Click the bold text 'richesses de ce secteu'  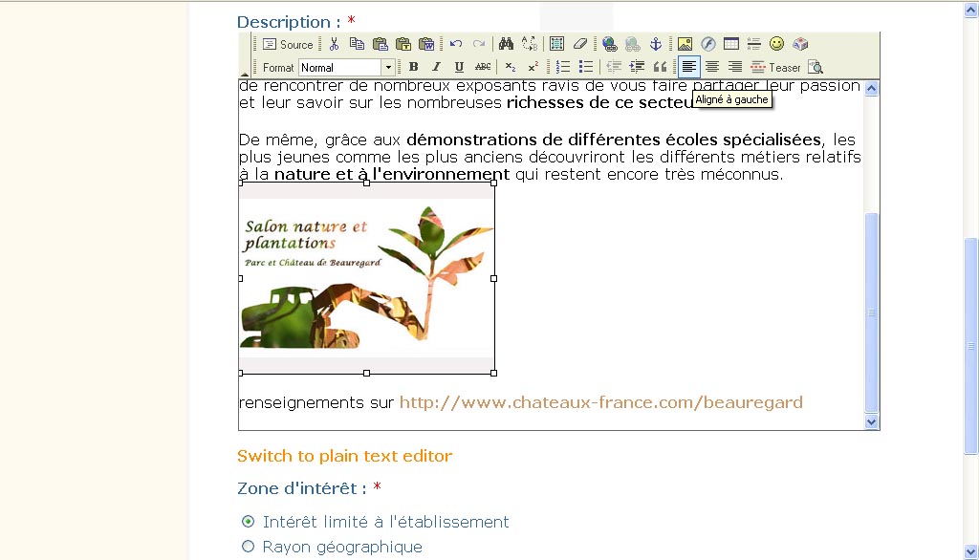pyautogui.click(x=600, y=103)
